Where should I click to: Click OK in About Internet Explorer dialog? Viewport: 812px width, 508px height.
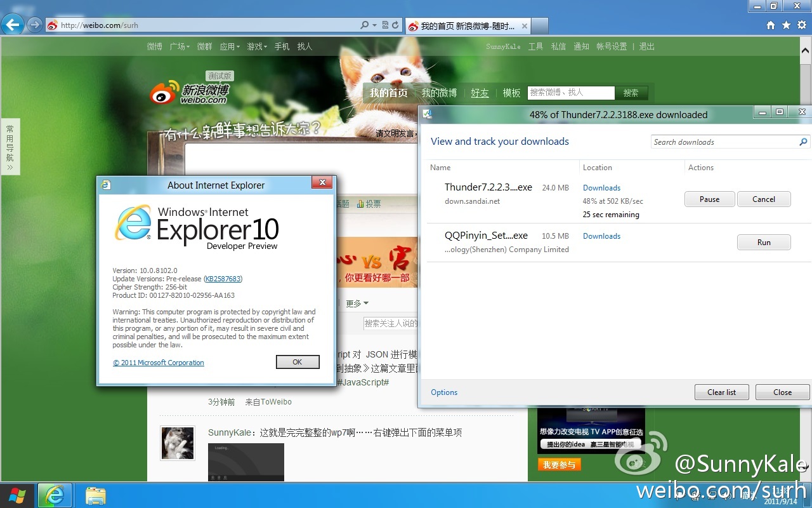298,362
